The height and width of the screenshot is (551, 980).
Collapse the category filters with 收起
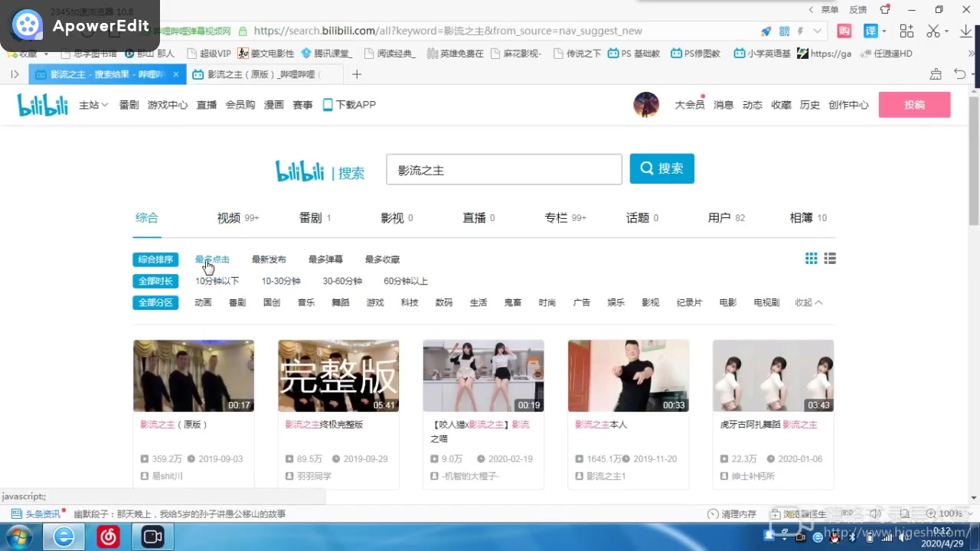[x=808, y=302]
